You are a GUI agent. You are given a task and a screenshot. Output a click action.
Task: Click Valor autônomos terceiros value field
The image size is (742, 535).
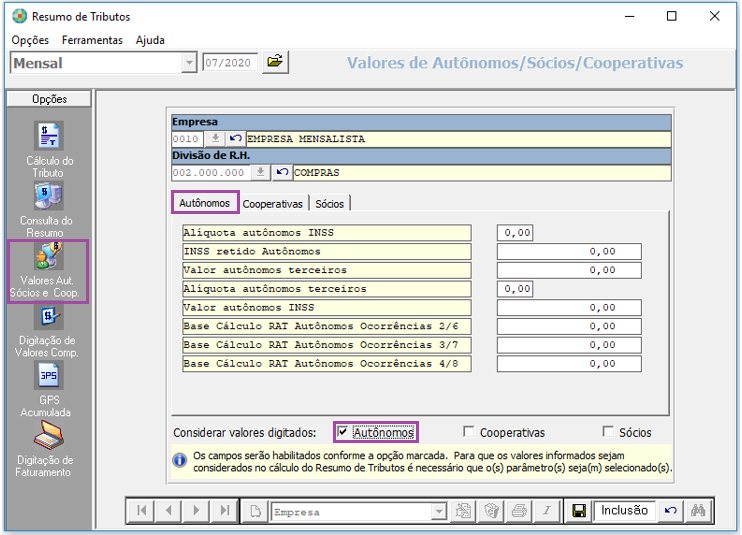click(x=569, y=270)
